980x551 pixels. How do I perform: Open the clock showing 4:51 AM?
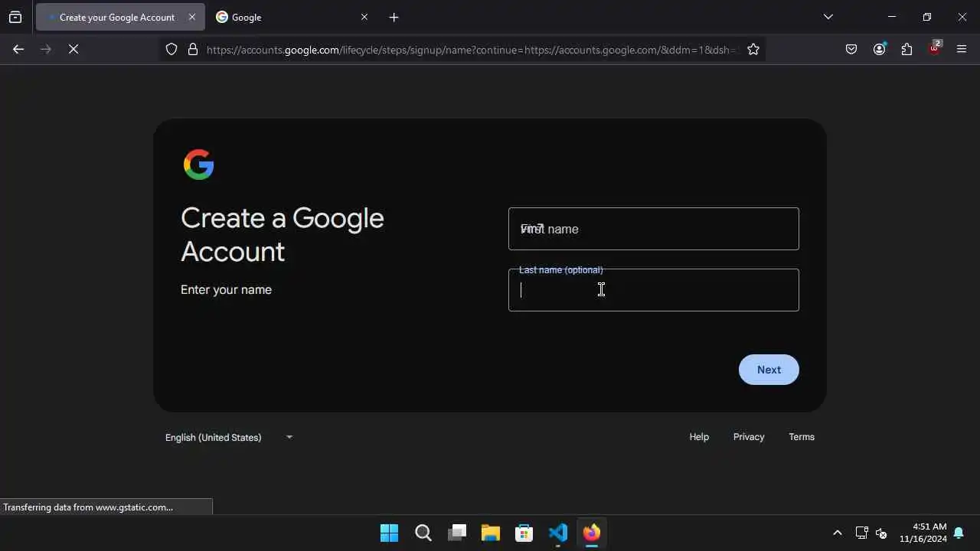coord(923,533)
